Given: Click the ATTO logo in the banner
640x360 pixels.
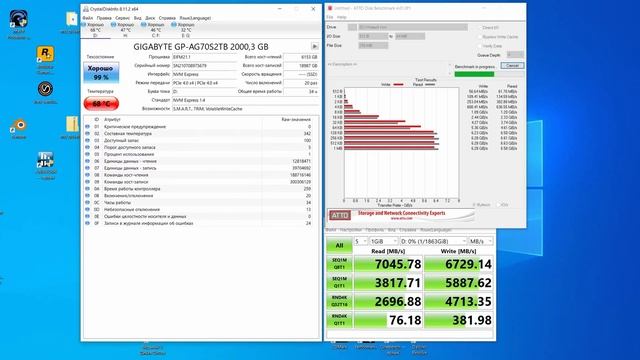Looking at the screenshot, I should (340, 215).
